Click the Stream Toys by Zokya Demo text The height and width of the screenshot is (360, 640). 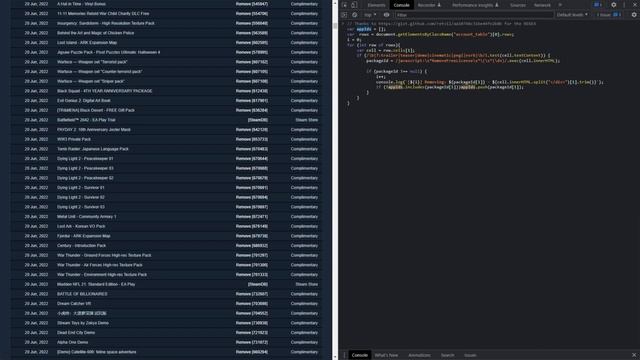point(82,323)
